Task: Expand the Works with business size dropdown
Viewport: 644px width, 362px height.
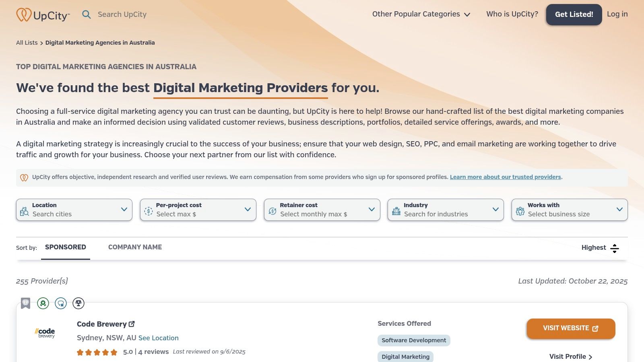Action: pyautogui.click(x=570, y=210)
